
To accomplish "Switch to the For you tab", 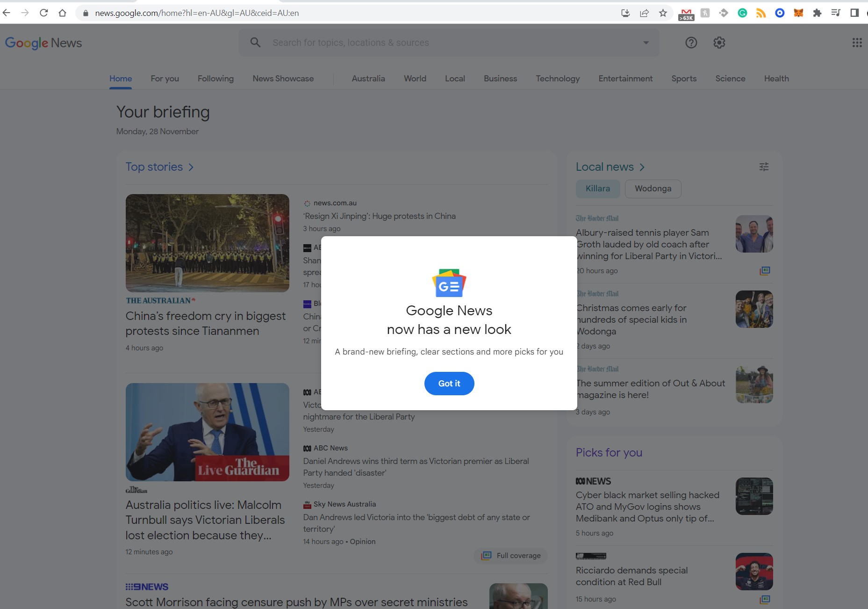I will 165,79.
